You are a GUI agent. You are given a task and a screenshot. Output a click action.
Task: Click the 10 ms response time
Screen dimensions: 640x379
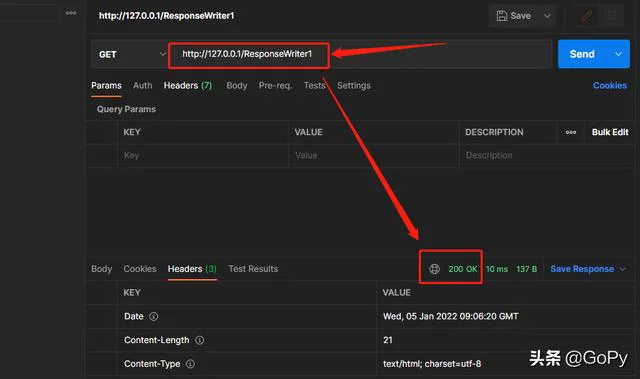(x=497, y=269)
